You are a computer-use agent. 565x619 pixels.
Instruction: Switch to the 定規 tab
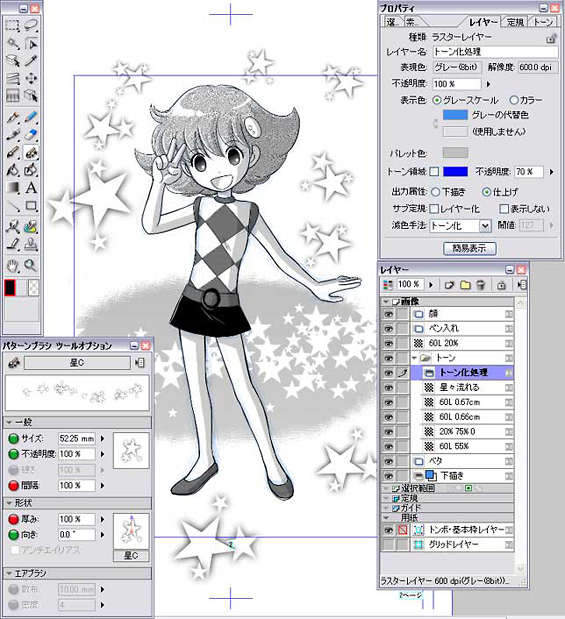515,22
